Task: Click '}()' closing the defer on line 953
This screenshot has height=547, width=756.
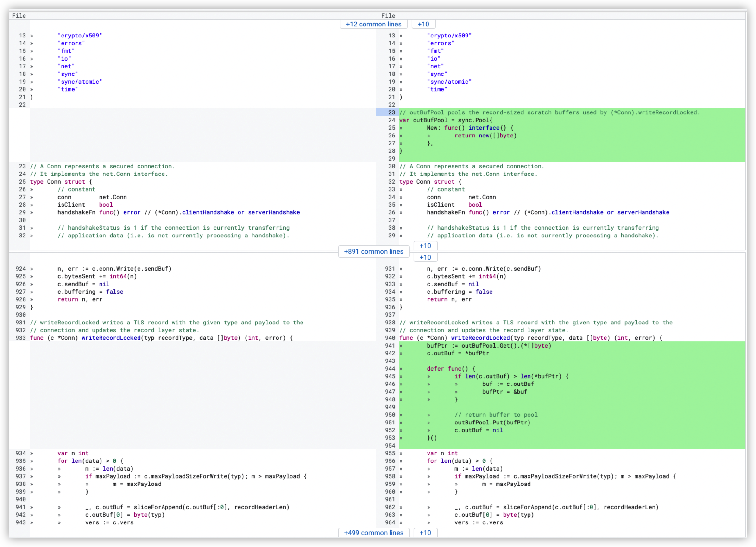Action: click(x=432, y=438)
